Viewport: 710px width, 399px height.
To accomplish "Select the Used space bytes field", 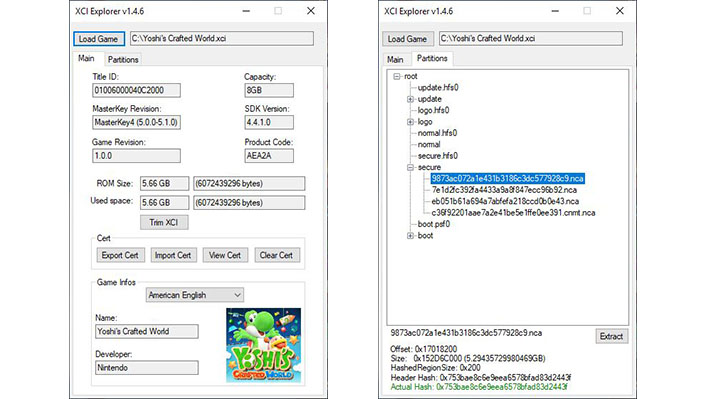I will 249,203.
